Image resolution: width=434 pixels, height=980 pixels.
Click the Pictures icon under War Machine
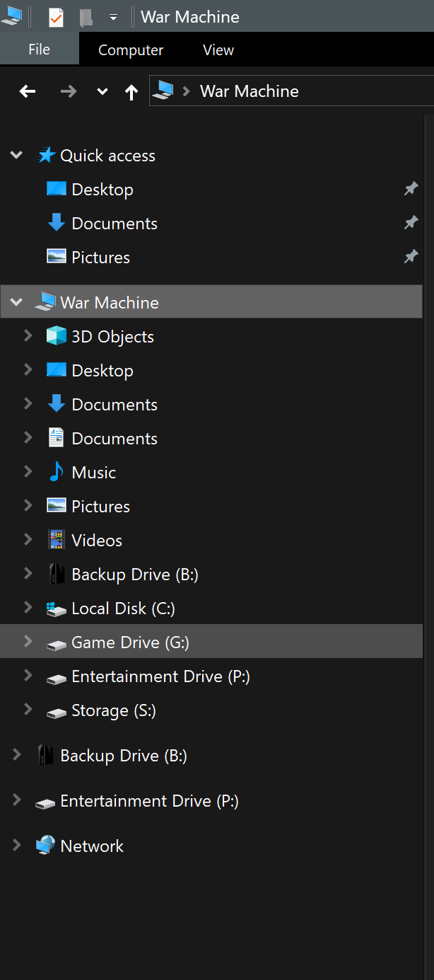click(x=57, y=505)
